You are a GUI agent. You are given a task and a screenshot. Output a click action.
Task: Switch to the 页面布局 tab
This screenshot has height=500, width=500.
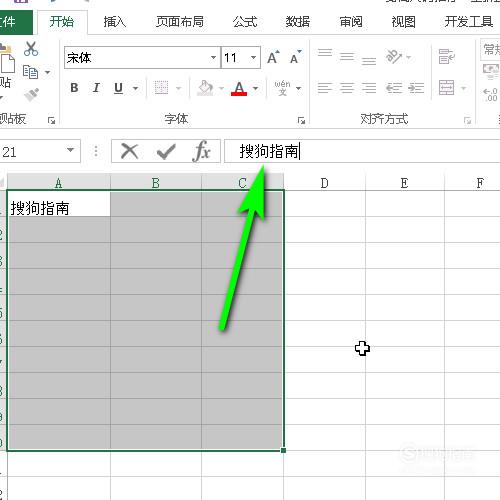[x=180, y=22]
